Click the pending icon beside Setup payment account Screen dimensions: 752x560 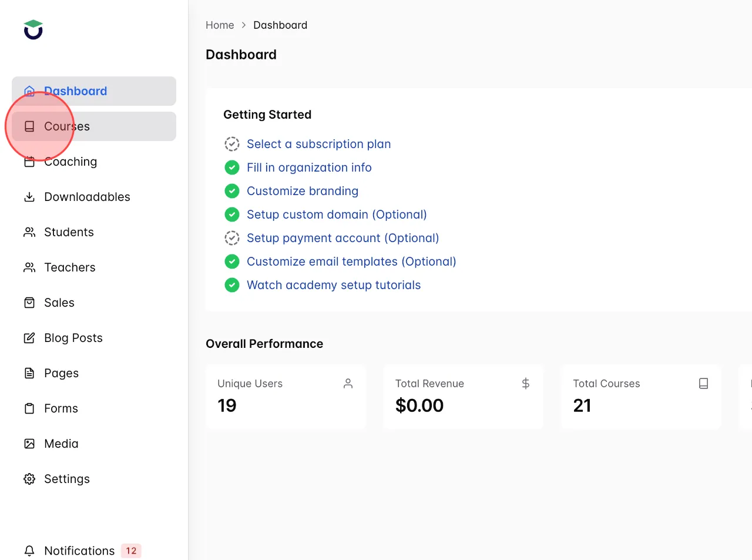click(x=232, y=238)
